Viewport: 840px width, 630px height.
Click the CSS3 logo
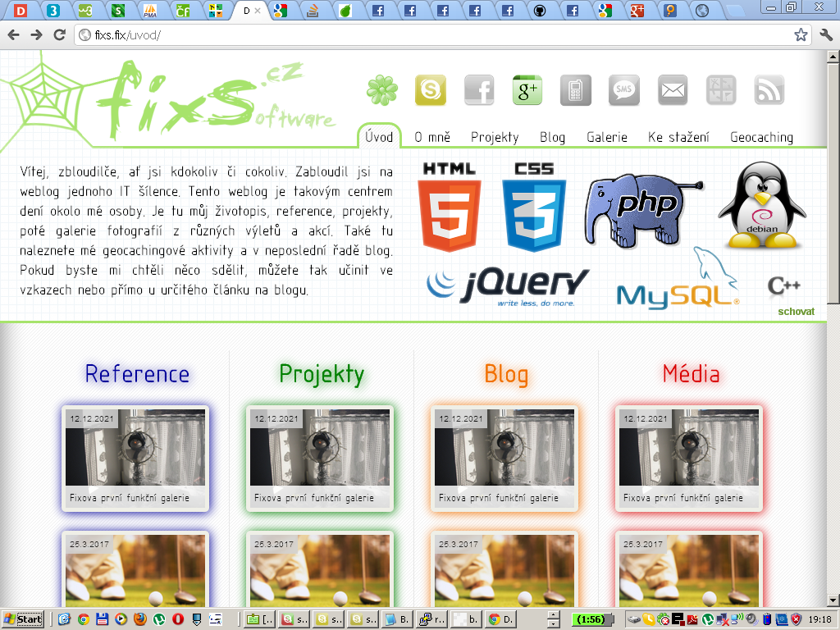(533, 207)
